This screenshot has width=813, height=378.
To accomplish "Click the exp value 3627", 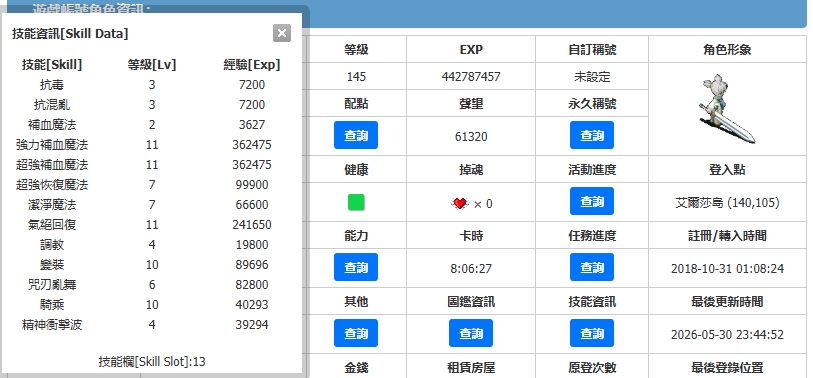I will [x=252, y=125].
